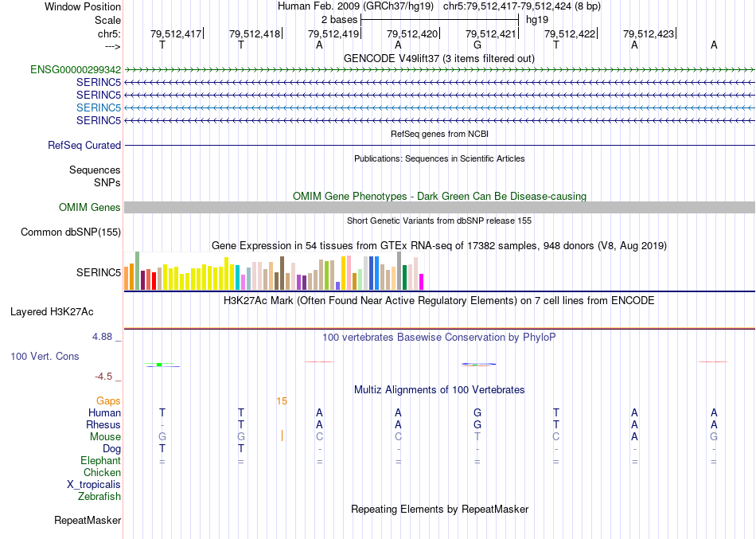Click the RefSeq genes from NCBI title
756x539 pixels.
pos(439,134)
